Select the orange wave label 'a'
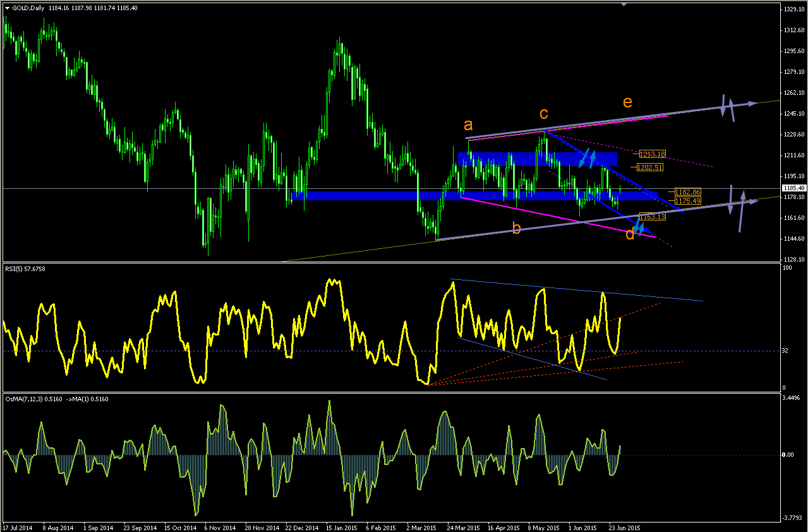This screenshot has width=808, height=532. 467,123
